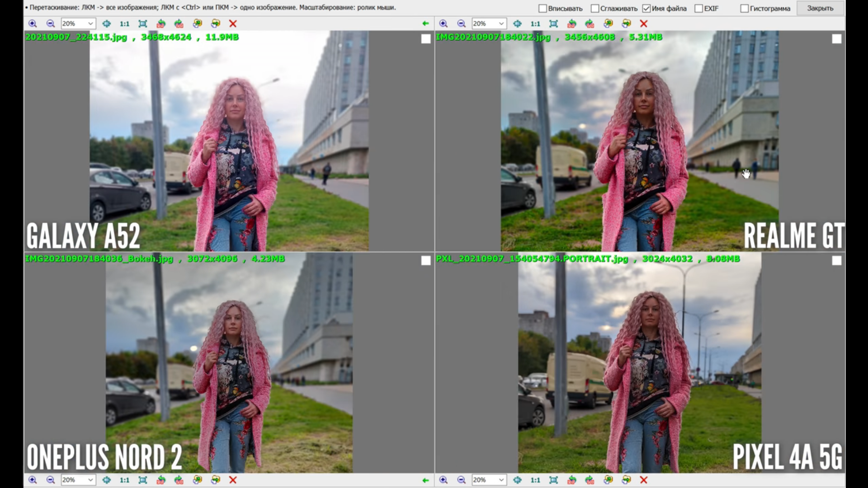Turn on the Гистограмма checkbox
This screenshot has width=868, height=488.
[x=744, y=9]
